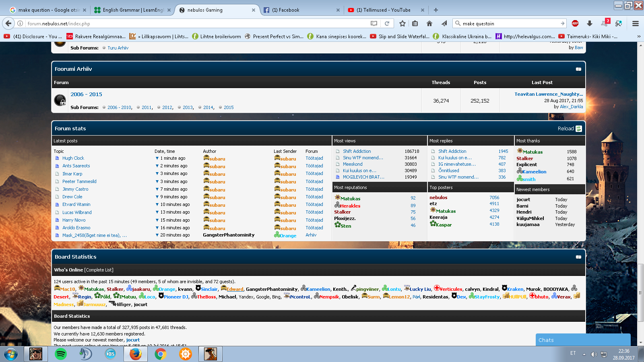Click the page vertical scrollbar thumb
Viewport: 644px width, 362px height.
coord(640,293)
